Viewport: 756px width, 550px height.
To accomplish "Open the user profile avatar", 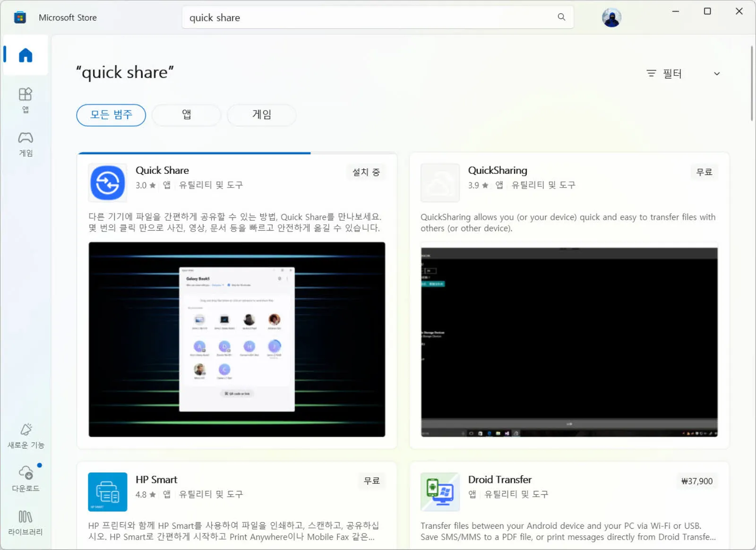I will point(611,17).
